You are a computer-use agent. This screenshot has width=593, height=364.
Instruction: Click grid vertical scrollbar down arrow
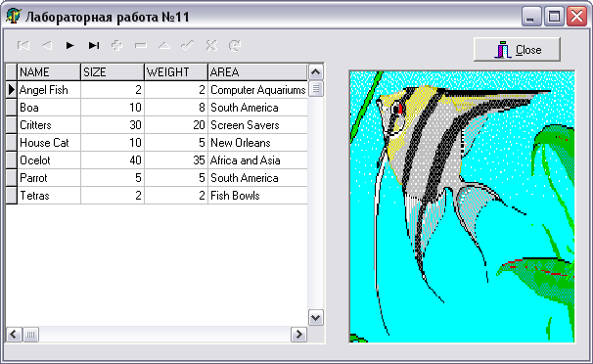[316, 317]
